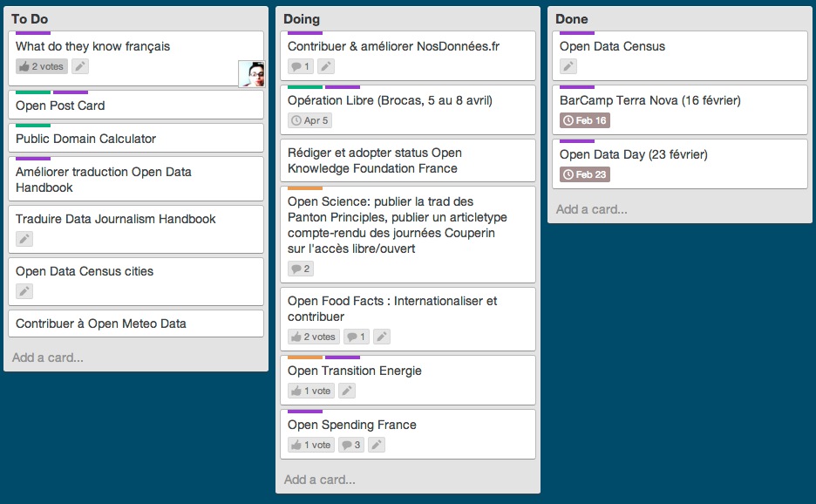Click the Apr 5 due date badge
Screen dimensions: 816x504
309,120
